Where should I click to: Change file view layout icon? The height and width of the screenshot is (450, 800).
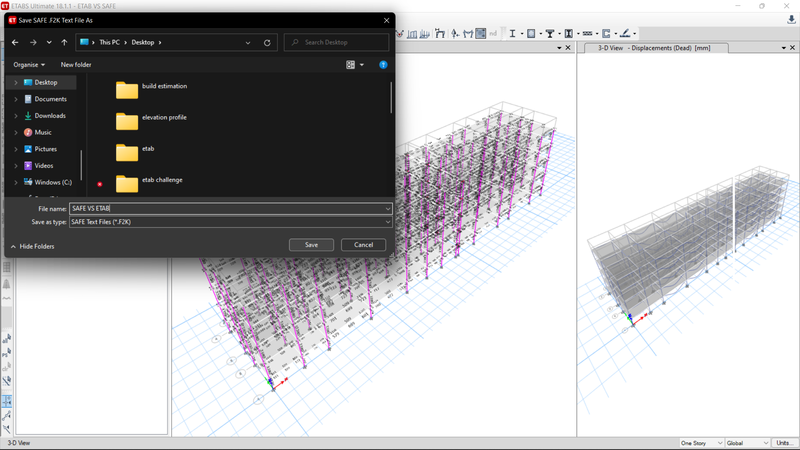351,65
